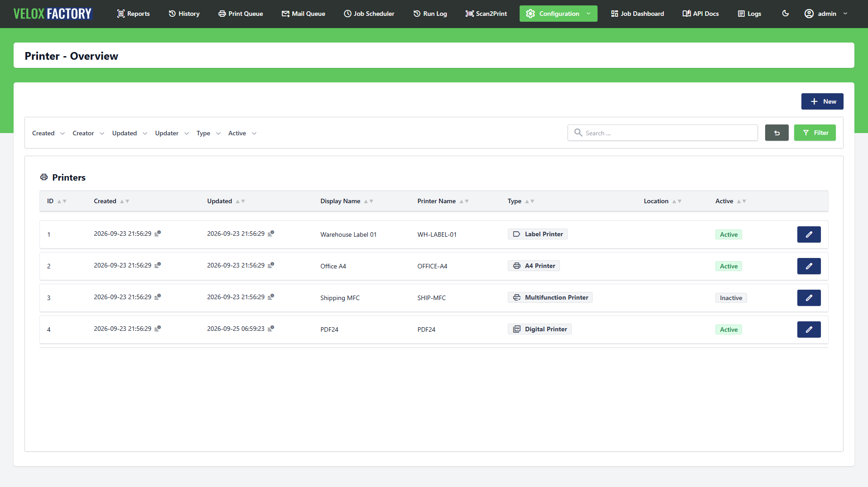Open the Configuration menu
The image size is (868, 487).
coord(558,14)
